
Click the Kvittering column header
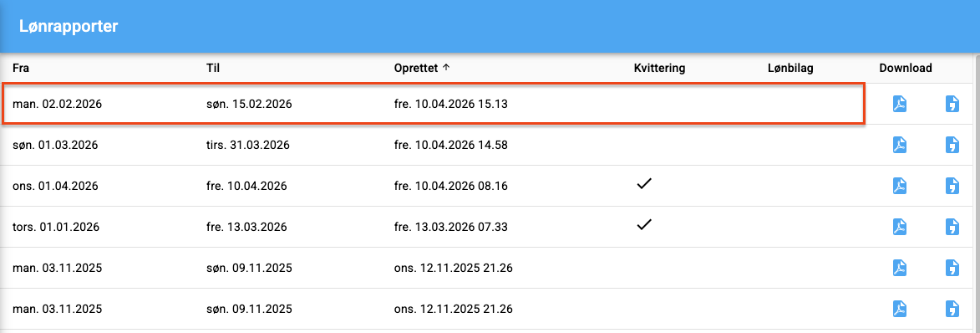pyautogui.click(x=659, y=69)
